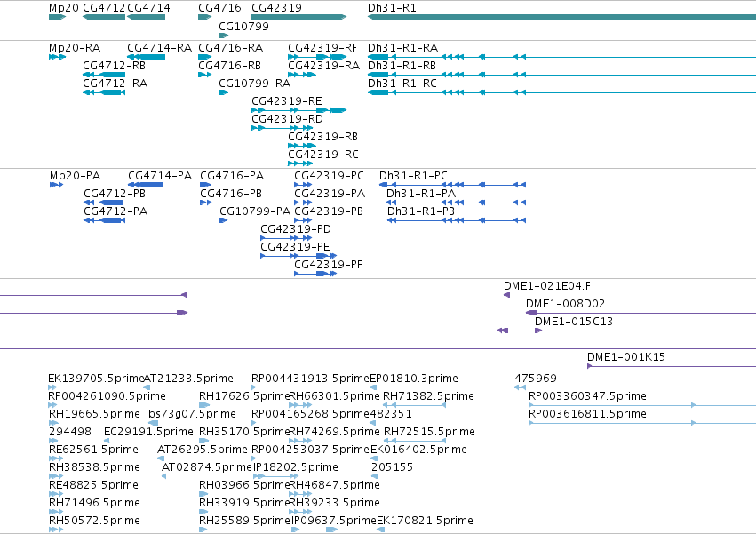Select transcript CG4712-RB

(x=115, y=66)
